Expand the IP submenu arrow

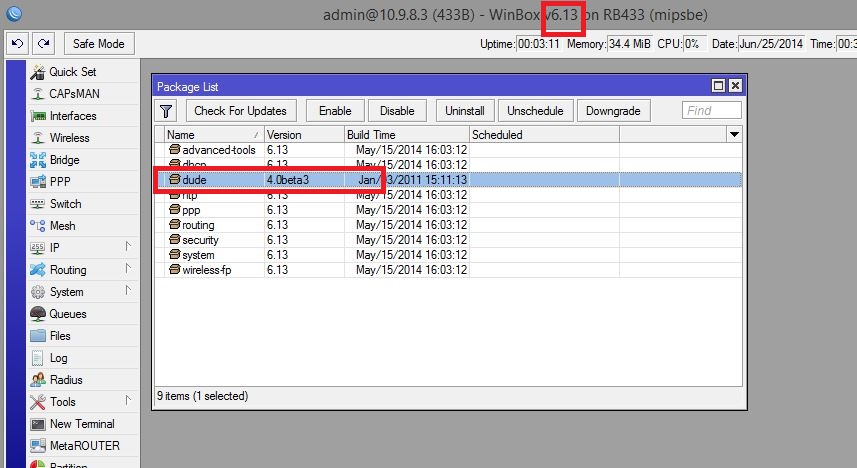(128, 246)
